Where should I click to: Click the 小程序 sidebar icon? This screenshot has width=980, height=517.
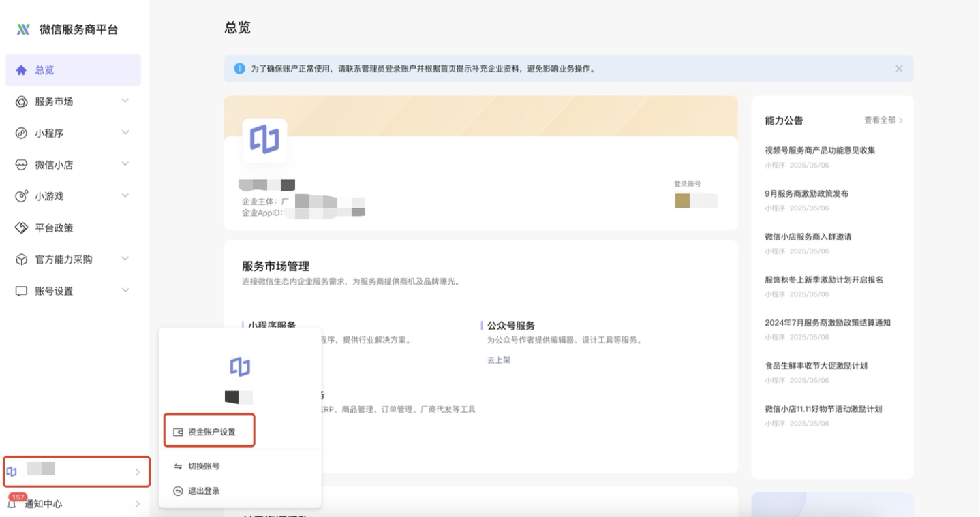point(20,133)
